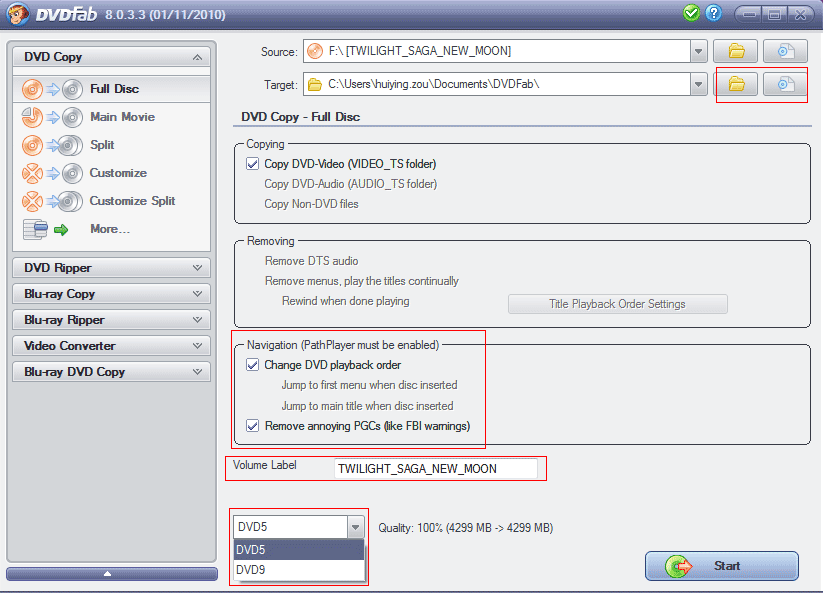Click the DVD5 output size dropdown arrow
The image size is (823, 593).
(x=355, y=527)
